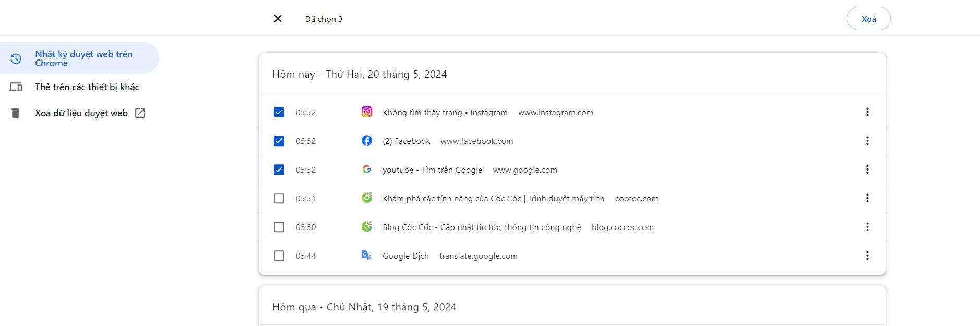Select the Blog Cốc Cốc entry checkbox
980x326 pixels.
click(279, 227)
